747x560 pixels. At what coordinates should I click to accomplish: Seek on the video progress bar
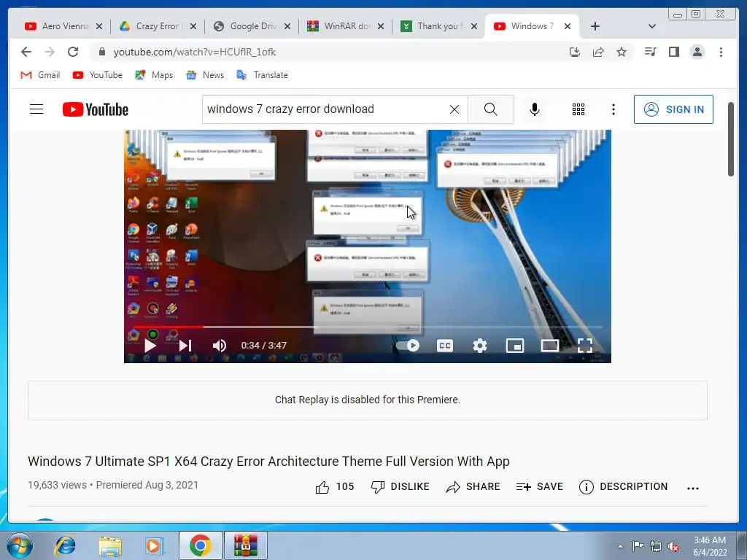(368, 327)
